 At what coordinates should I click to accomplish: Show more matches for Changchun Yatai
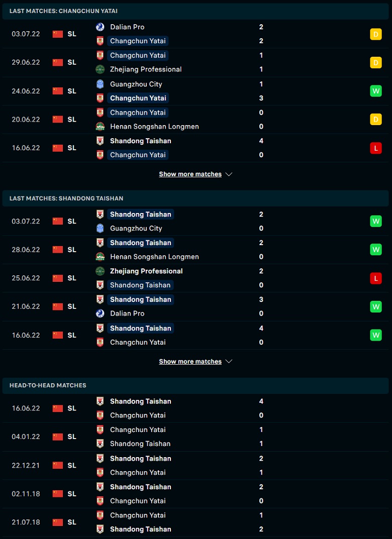pyautogui.click(x=190, y=174)
